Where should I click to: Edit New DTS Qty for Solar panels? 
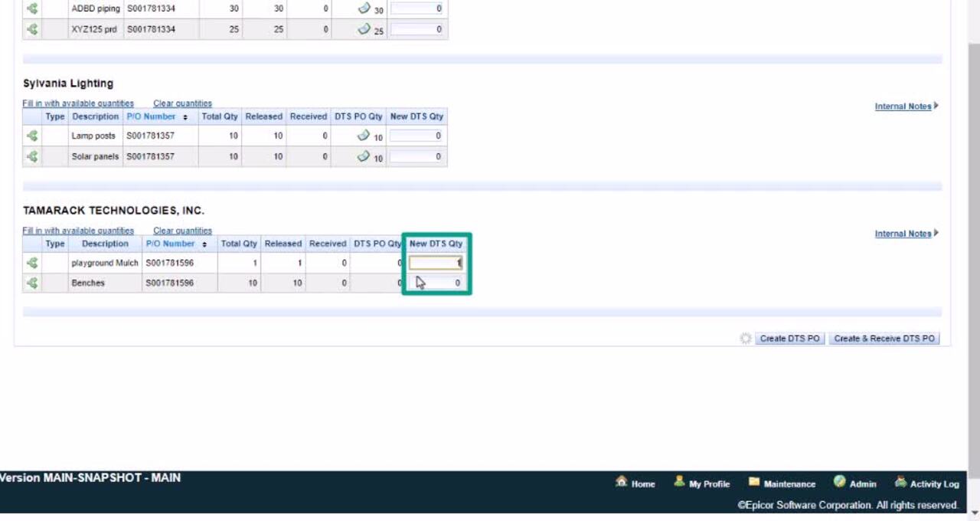[x=417, y=156]
